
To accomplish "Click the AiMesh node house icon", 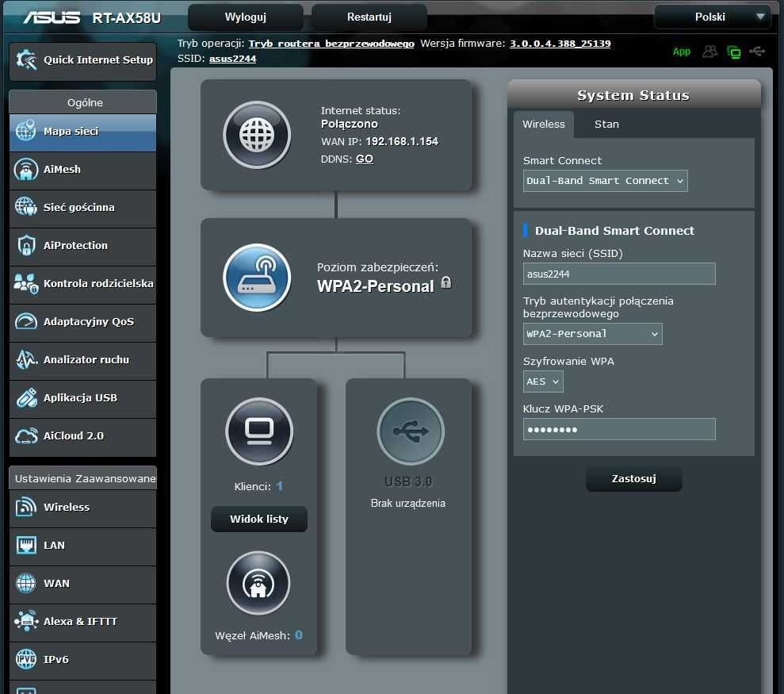I will 258,583.
